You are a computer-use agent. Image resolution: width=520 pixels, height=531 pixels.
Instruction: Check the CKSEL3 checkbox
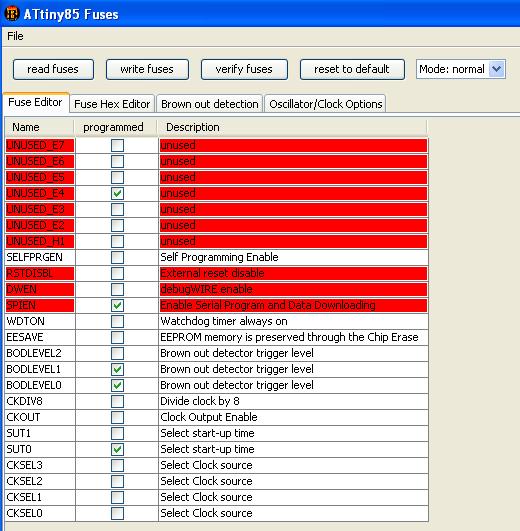tap(117, 465)
